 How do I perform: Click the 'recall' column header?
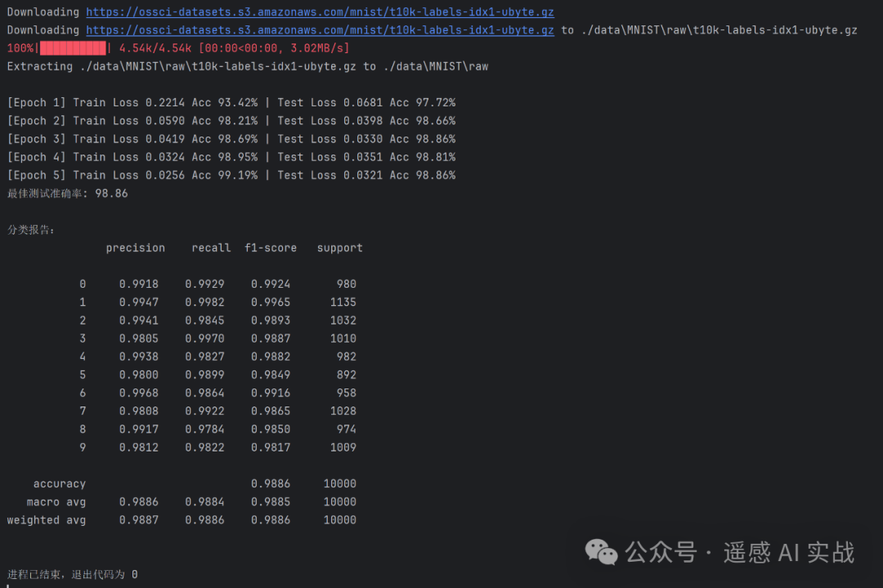(211, 248)
